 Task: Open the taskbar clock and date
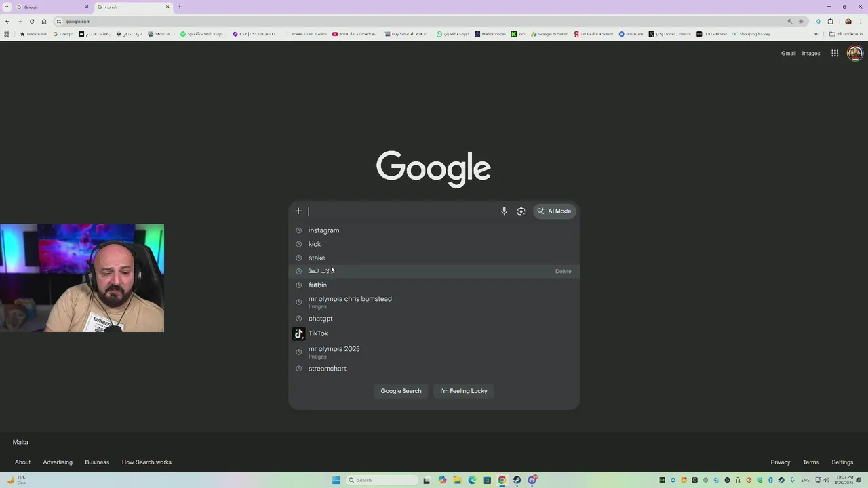pyautogui.click(x=844, y=480)
